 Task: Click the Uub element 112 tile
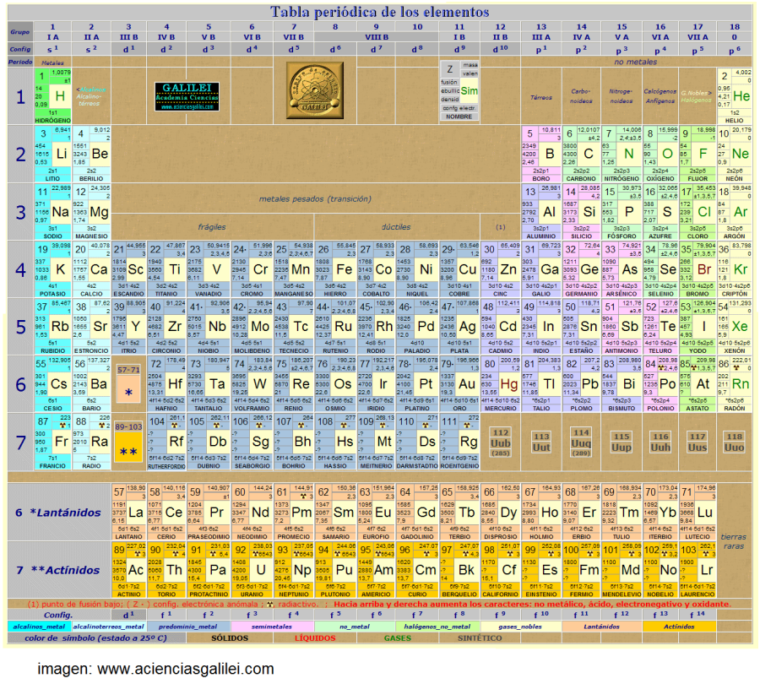[x=500, y=442]
